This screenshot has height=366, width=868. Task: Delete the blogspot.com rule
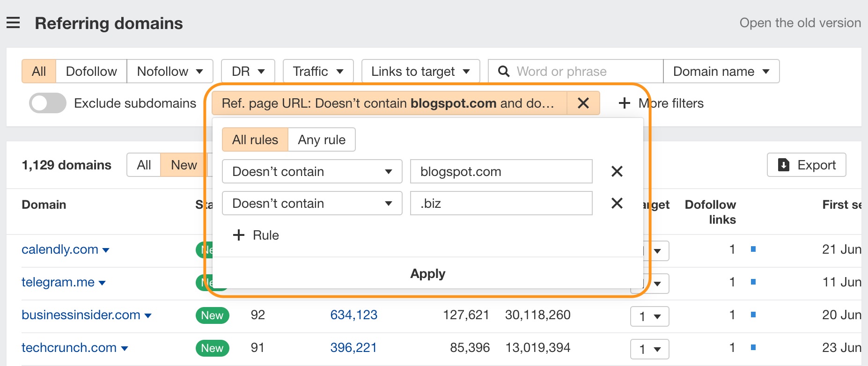617,171
